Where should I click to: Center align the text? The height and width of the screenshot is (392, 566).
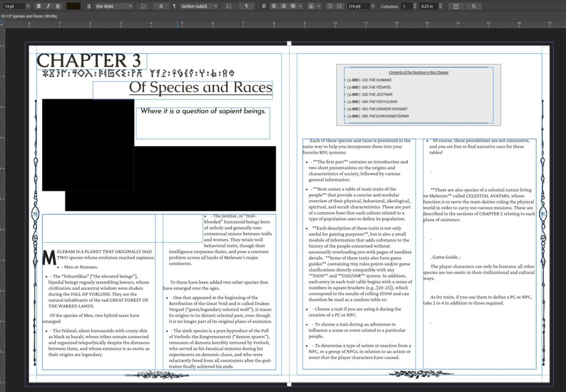tap(273, 6)
